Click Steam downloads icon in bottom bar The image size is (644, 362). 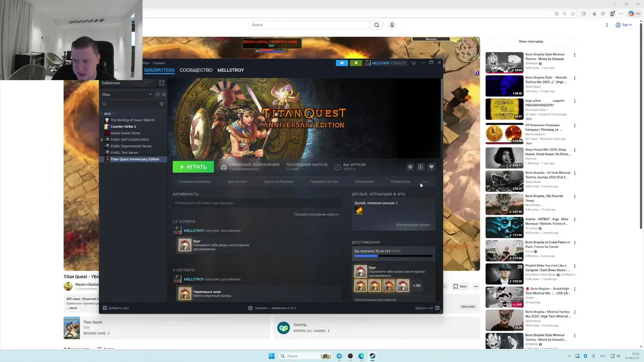[x=250, y=308]
